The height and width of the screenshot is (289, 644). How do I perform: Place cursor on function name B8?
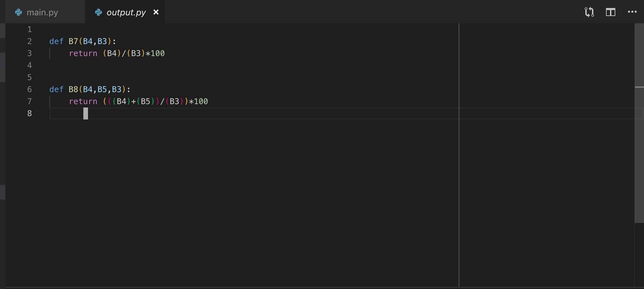tap(73, 89)
